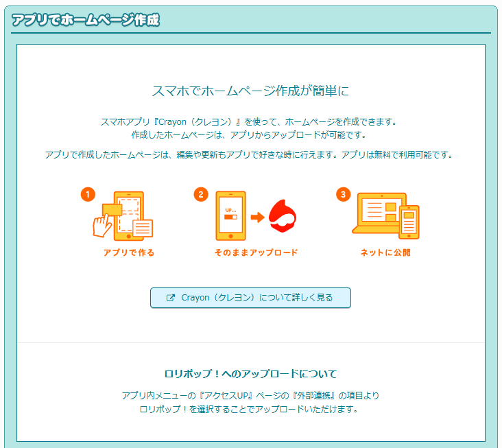The width and height of the screenshot is (502, 448).
Task: Click the red Lolipop mascot logo
Action: coord(282,215)
